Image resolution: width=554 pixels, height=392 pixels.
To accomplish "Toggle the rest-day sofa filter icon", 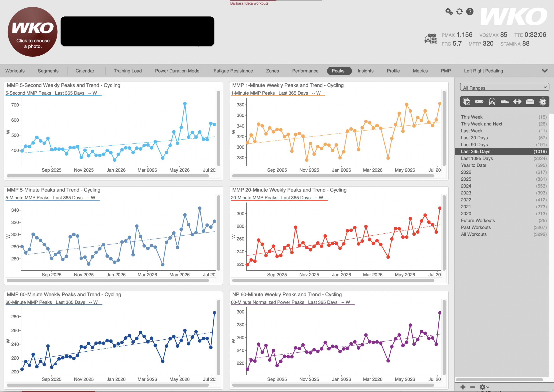I will [x=530, y=102].
